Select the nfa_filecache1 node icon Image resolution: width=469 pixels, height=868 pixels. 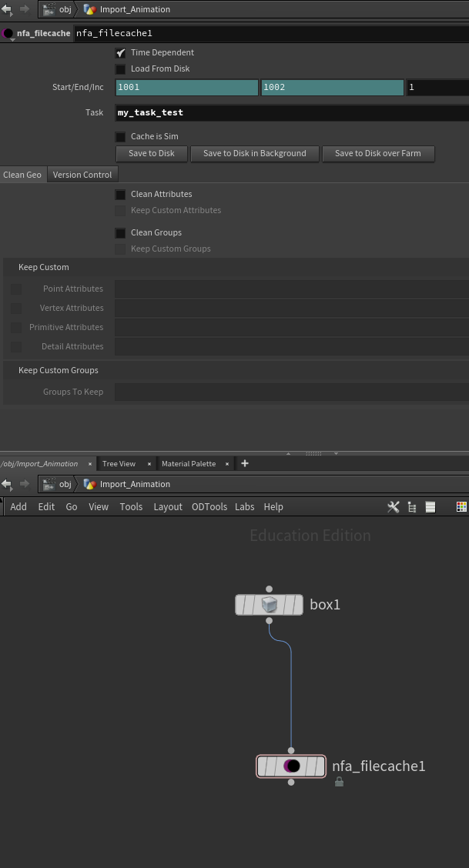click(x=291, y=766)
